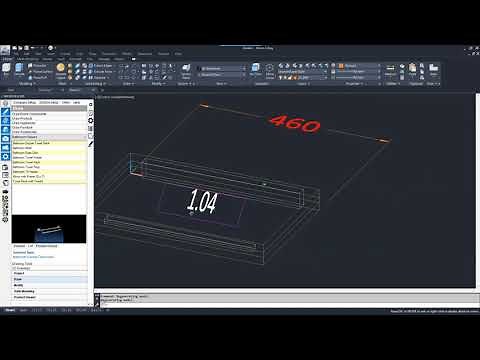The image size is (480, 360).
Task: Open the visual style dropdown in View panel
Action: click(222, 68)
